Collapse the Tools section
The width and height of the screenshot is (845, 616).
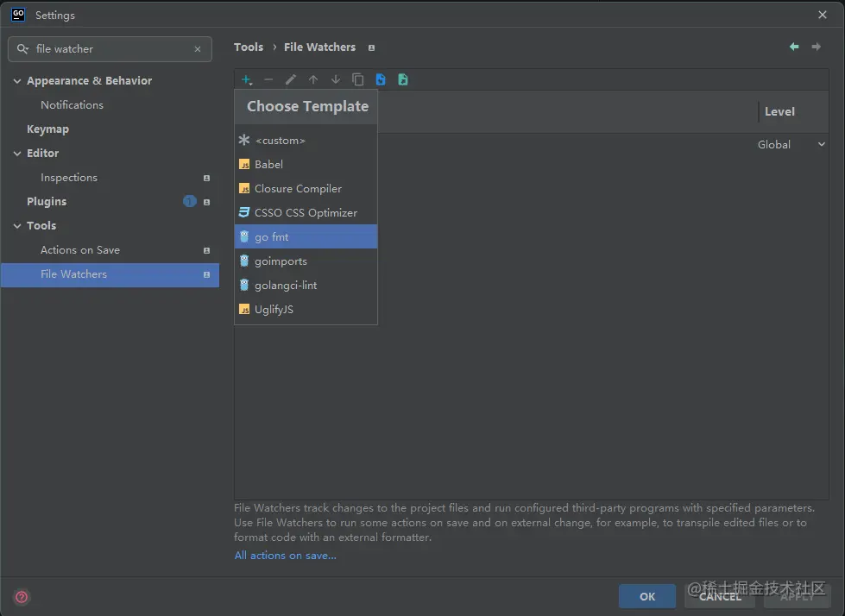tap(17, 226)
